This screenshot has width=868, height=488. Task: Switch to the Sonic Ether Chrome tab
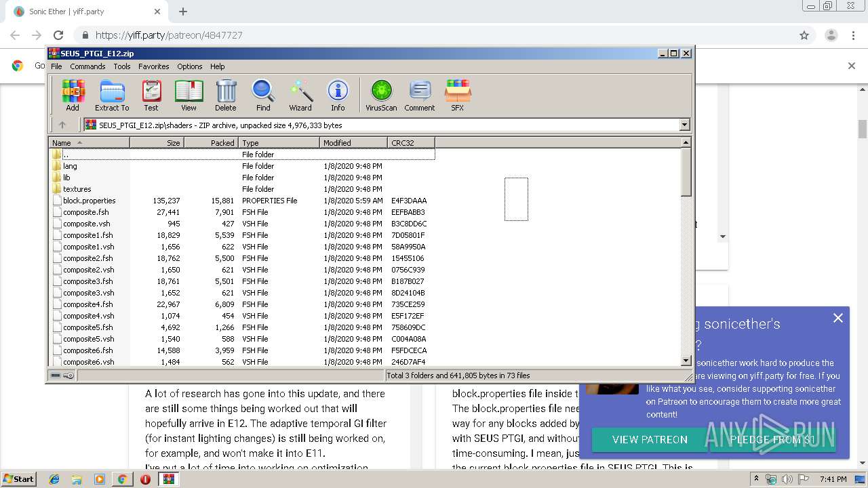click(87, 12)
